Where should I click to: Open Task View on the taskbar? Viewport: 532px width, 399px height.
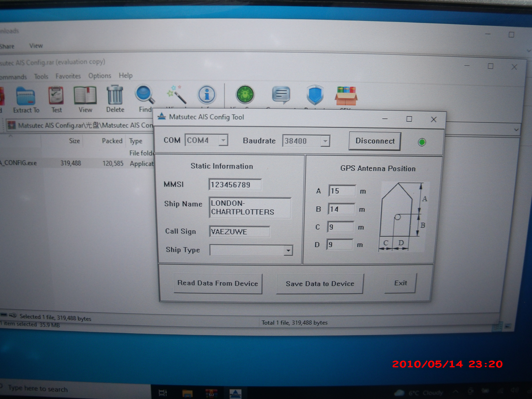tap(163, 393)
